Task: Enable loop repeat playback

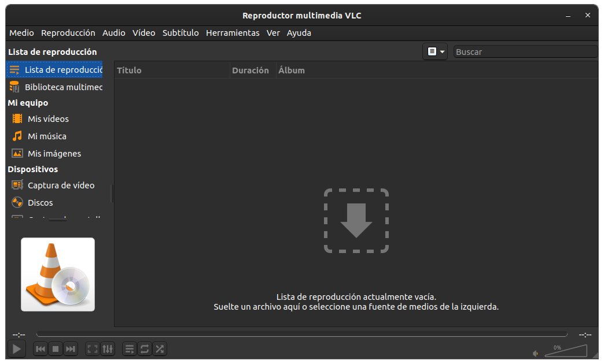Action: [x=143, y=349]
